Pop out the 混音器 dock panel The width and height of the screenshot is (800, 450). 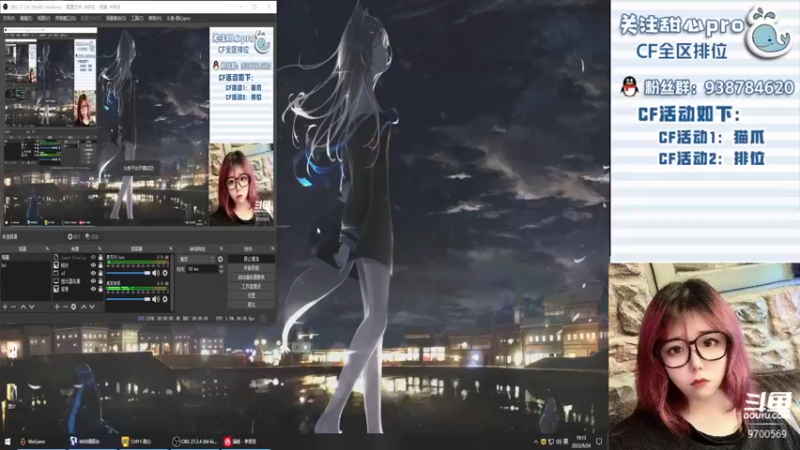coord(170,248)
